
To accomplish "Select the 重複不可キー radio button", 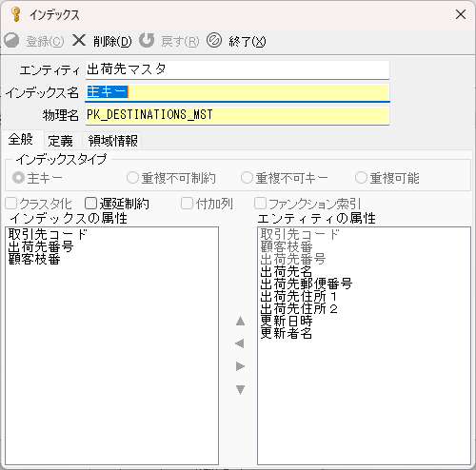I will click(285, 178).
